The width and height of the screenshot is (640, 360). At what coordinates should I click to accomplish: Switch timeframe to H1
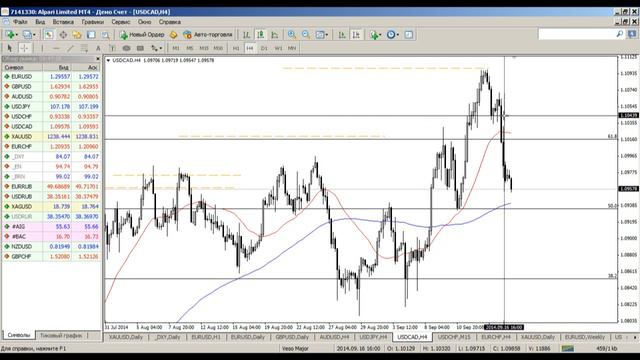(x=236, y=48)
